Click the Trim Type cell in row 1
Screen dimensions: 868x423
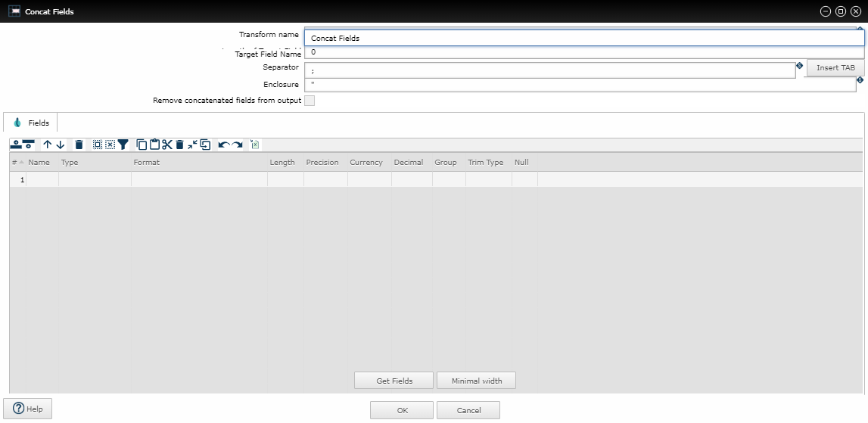(x=488, y=179)
